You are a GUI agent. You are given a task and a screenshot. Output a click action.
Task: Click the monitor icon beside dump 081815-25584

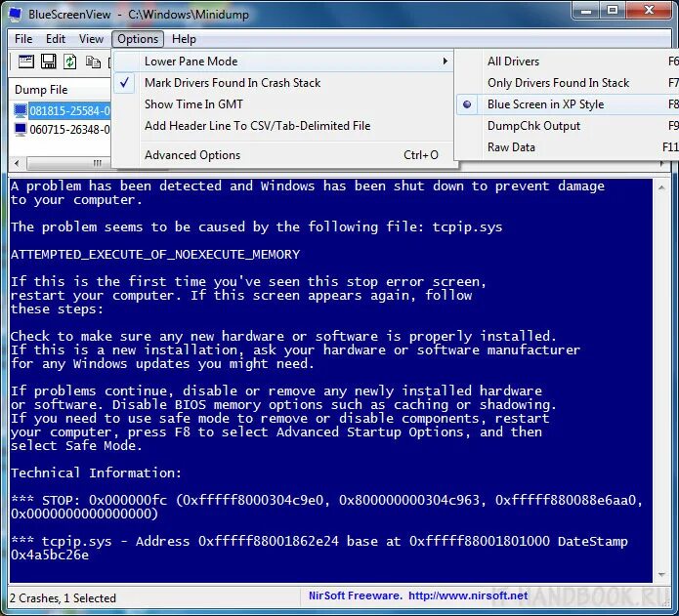click(21, 110)
